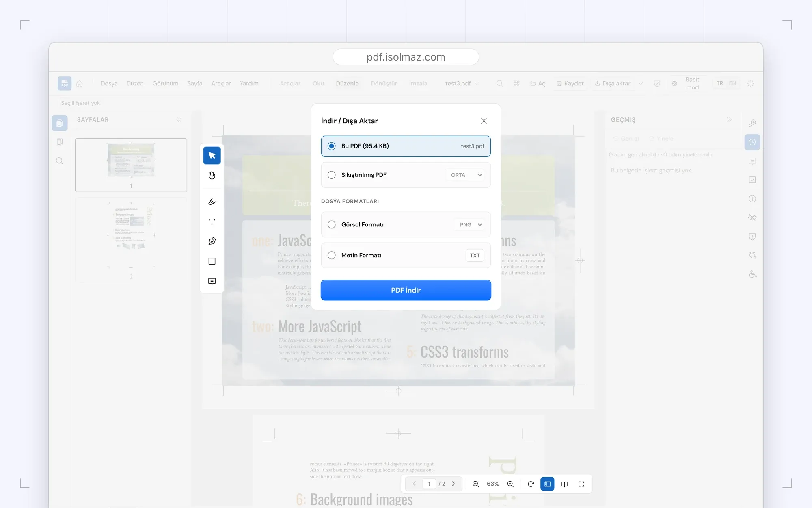Expand the arrow next to Dışa aktar

coord(640,83)
